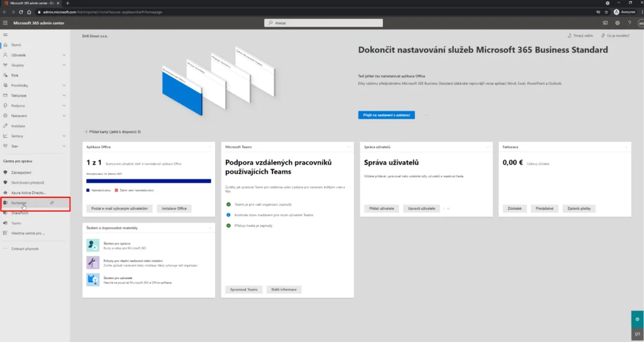644x342 pixels.
Task: Click Přidat karty link
Action: click(113, 132)
